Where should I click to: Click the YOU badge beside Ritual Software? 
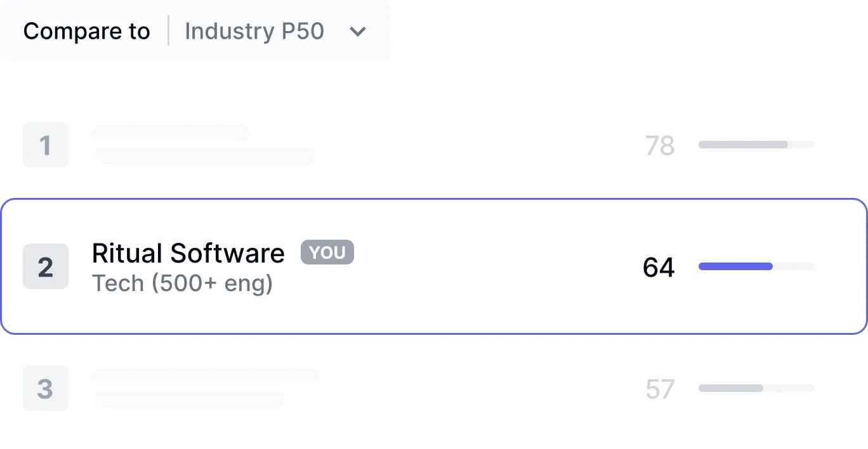(327, 252)
